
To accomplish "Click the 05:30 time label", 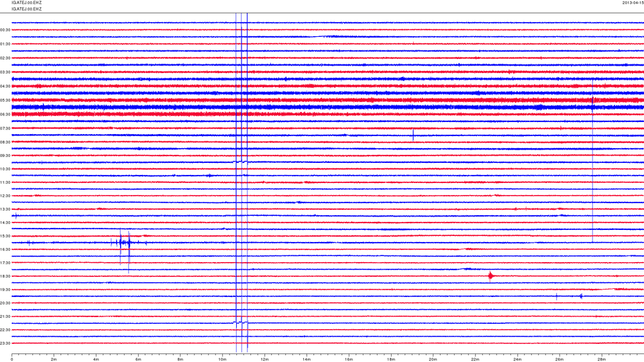I will click(5, 100).
